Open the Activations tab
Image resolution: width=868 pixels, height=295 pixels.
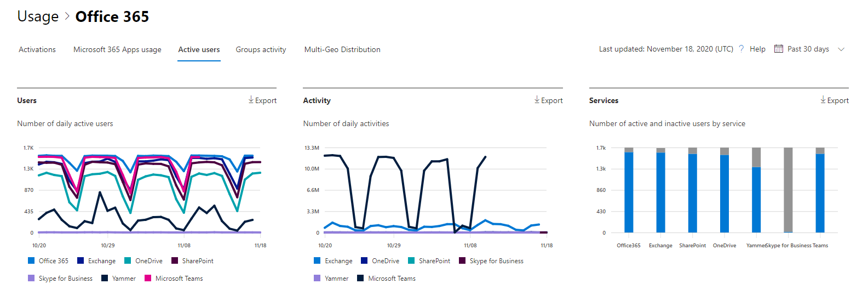click(x=37, y=49)
